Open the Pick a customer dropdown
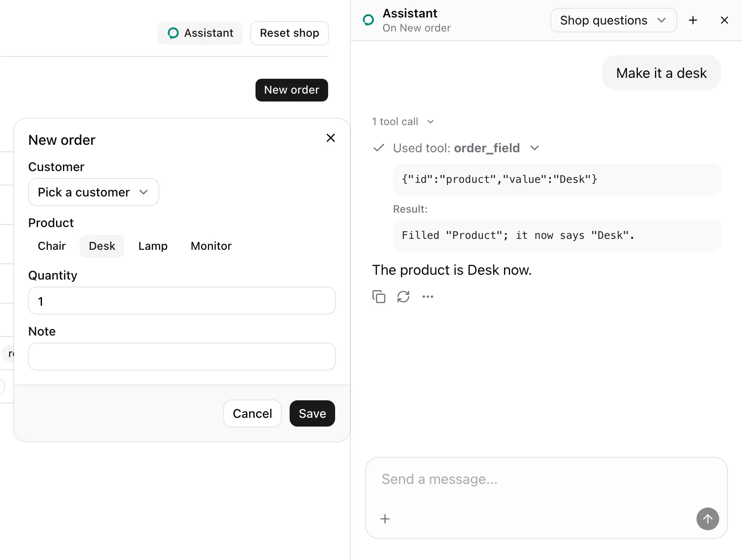 94,192
